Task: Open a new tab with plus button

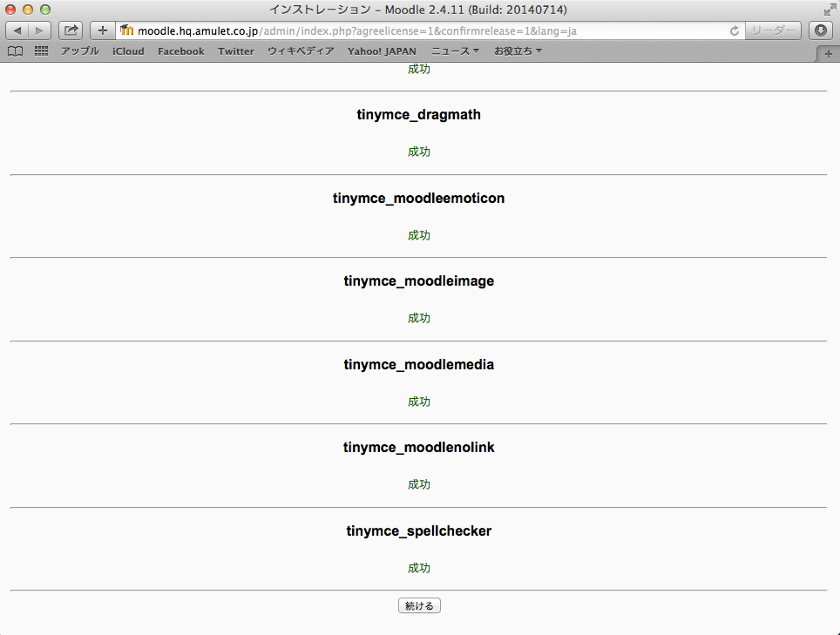Action: (828, 54)
